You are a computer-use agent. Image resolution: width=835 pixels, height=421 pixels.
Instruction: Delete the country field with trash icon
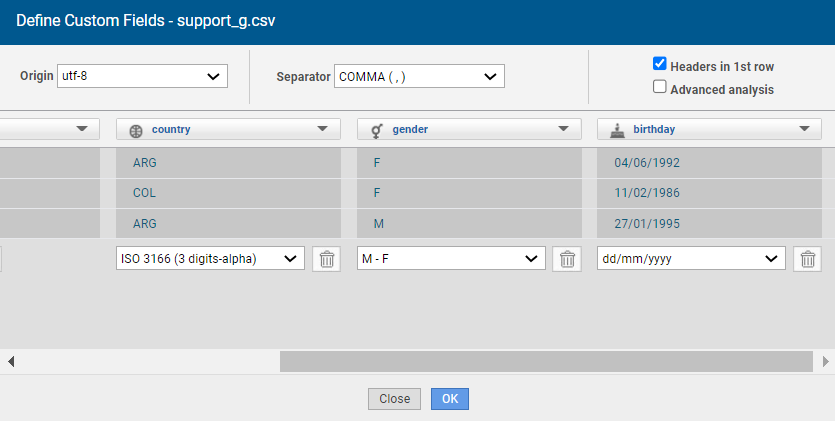tap(326, 259)
